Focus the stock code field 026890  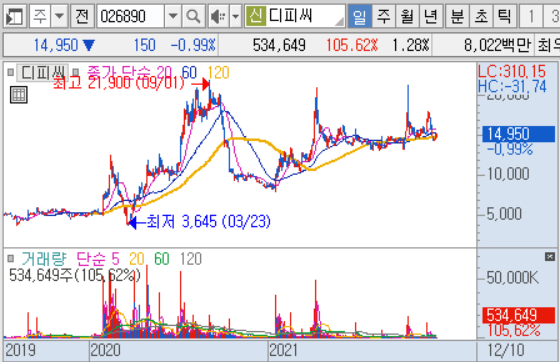[131, 16]
